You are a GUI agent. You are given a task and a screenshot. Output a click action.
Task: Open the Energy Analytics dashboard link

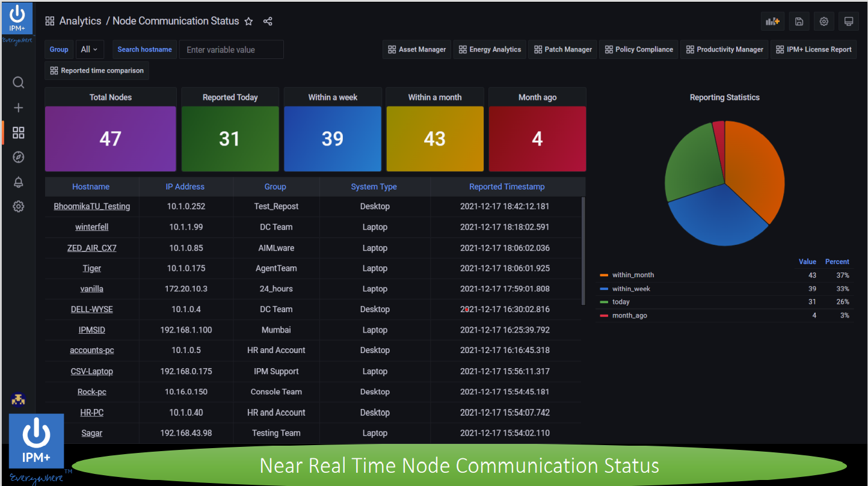pyautogui.click(x=490, y=49)
